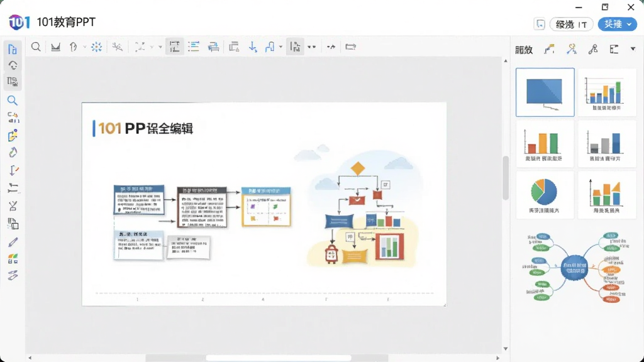Click the copy pages icon in the left sidebar
The width and height of the screenshot is (644, 362).
[13, 224]
